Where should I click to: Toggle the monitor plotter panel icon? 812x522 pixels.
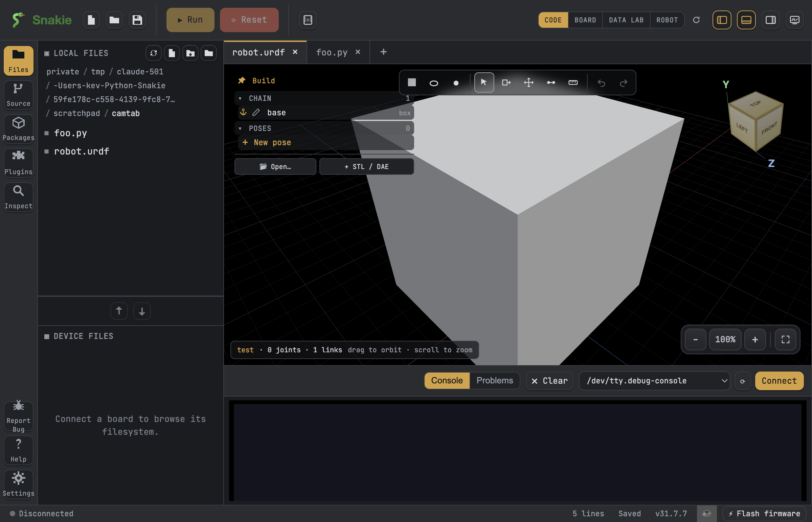click(x=795, y=20)
